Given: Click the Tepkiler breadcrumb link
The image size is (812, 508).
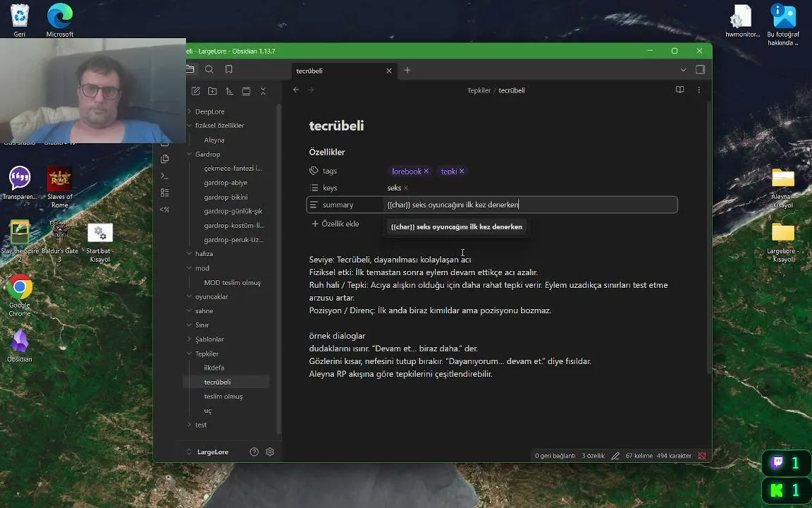Looking at the screenshot, I should click(x=479, y=90).
